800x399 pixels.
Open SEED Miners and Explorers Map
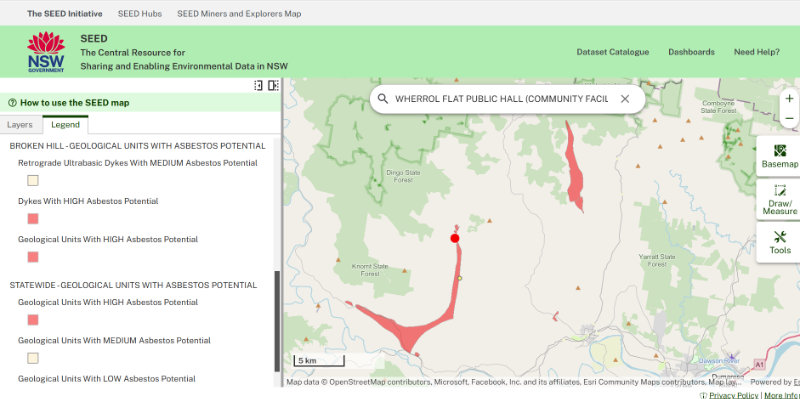[239, 14]
